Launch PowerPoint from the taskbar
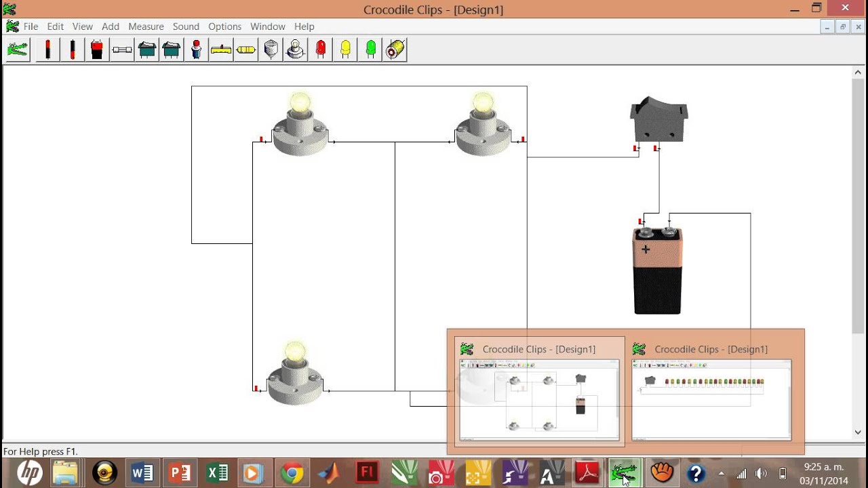Image resolution: width=868 pixels, height=488 pixels. (x=180, y=472)
